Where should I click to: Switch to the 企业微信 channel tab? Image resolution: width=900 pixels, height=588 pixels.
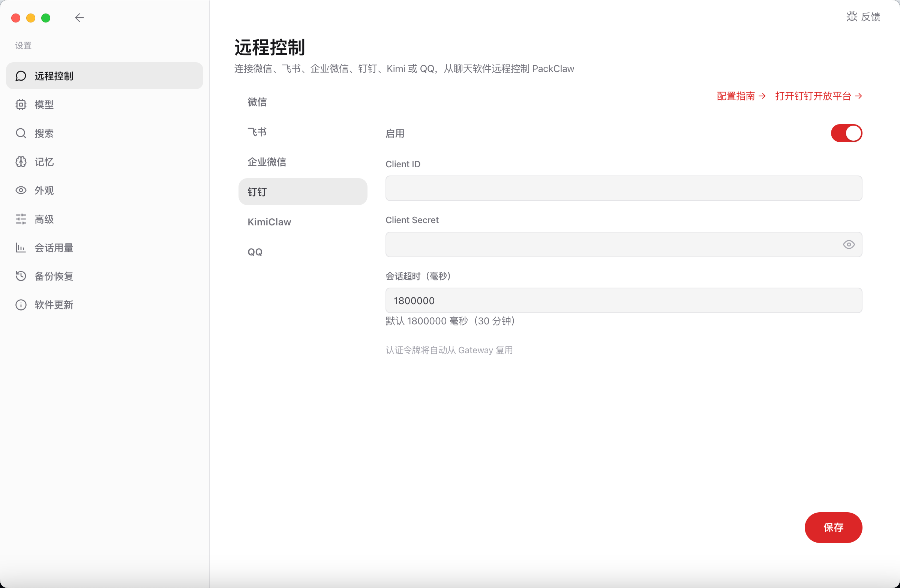303,162
